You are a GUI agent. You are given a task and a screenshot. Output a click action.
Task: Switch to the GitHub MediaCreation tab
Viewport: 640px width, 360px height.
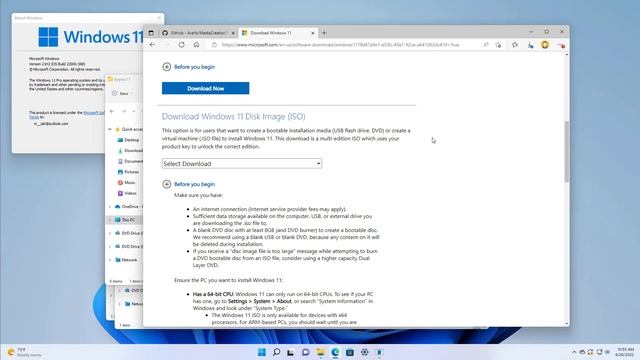coord(198,33)
